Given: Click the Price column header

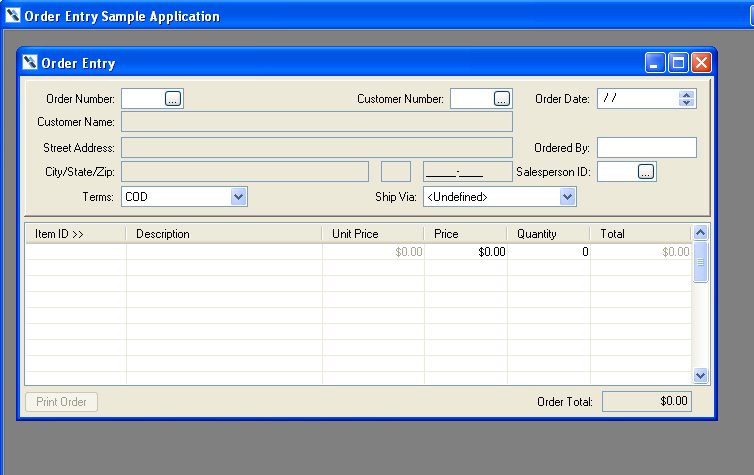Looking at the screenshot, I should click(465, 234).
